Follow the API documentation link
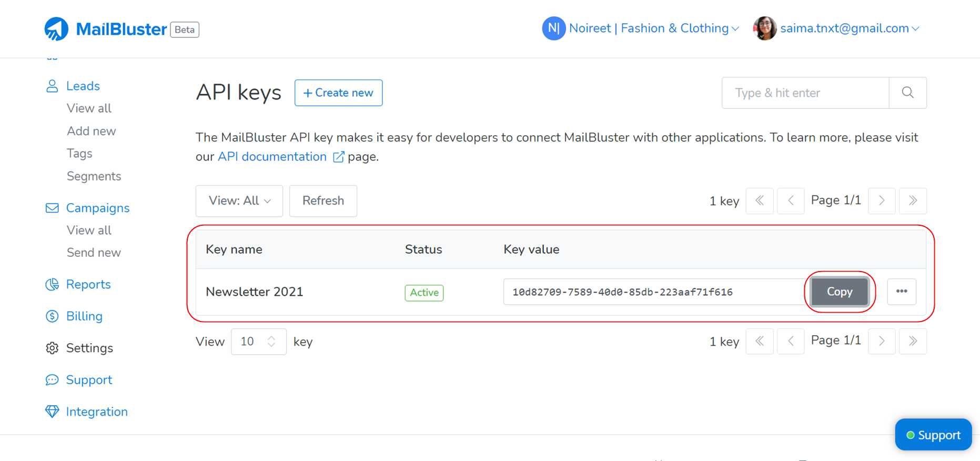 point(272,157)
